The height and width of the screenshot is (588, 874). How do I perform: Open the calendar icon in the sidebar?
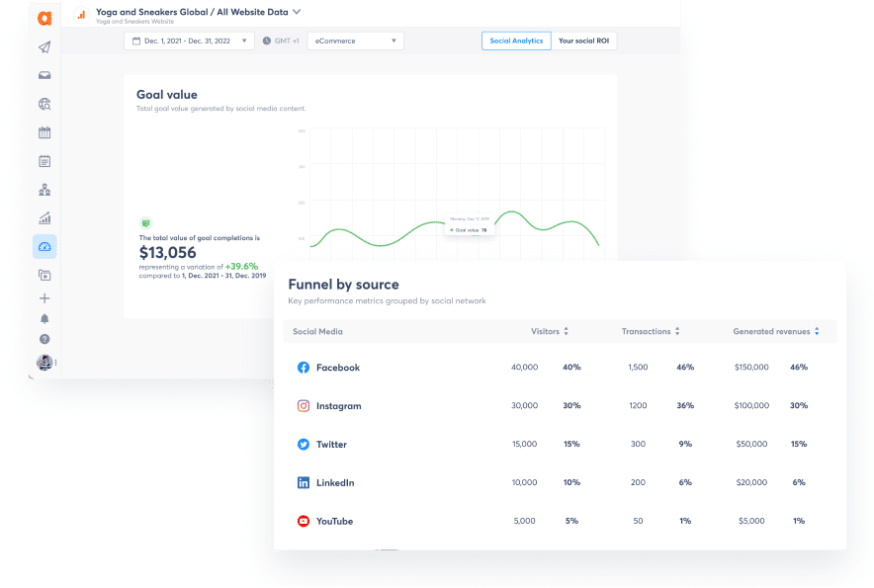(x=44, y=131)
